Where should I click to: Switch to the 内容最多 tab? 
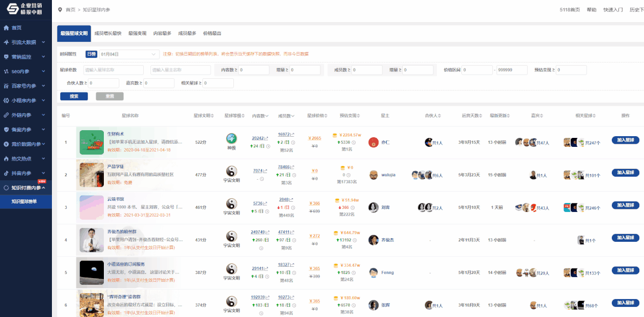tap(162, 33)
